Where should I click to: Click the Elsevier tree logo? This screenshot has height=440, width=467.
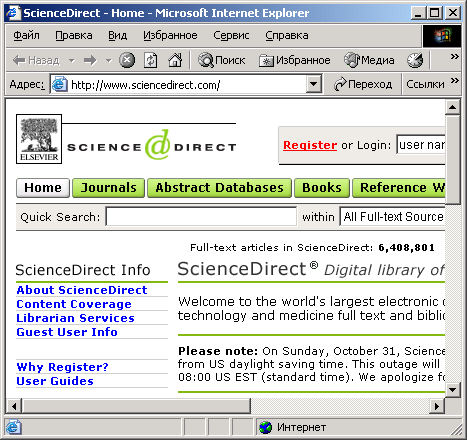tap(39, 139)
